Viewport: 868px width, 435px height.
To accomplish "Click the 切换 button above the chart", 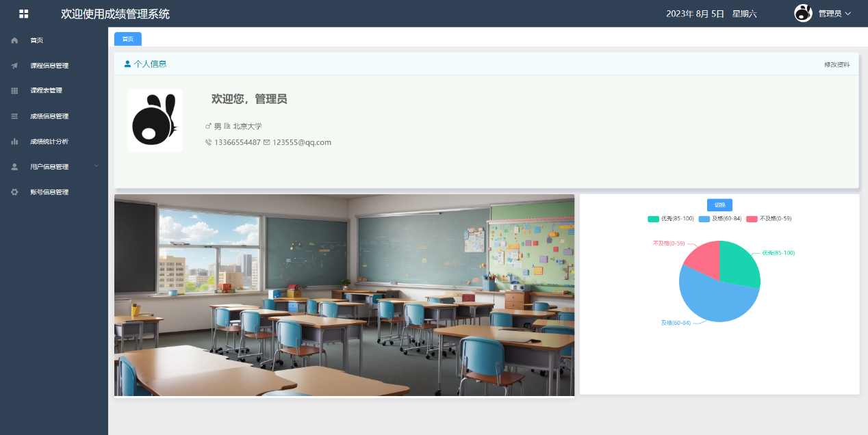I will 719,205.
